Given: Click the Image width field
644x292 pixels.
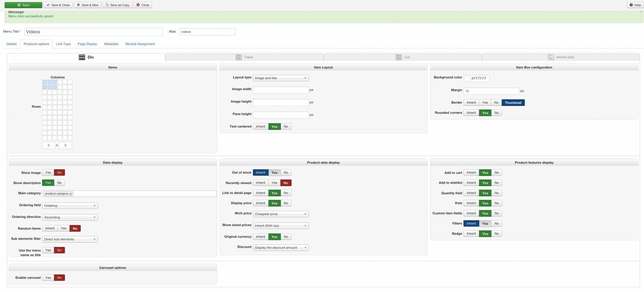Looking at the screenshot, I should (281, 90).
